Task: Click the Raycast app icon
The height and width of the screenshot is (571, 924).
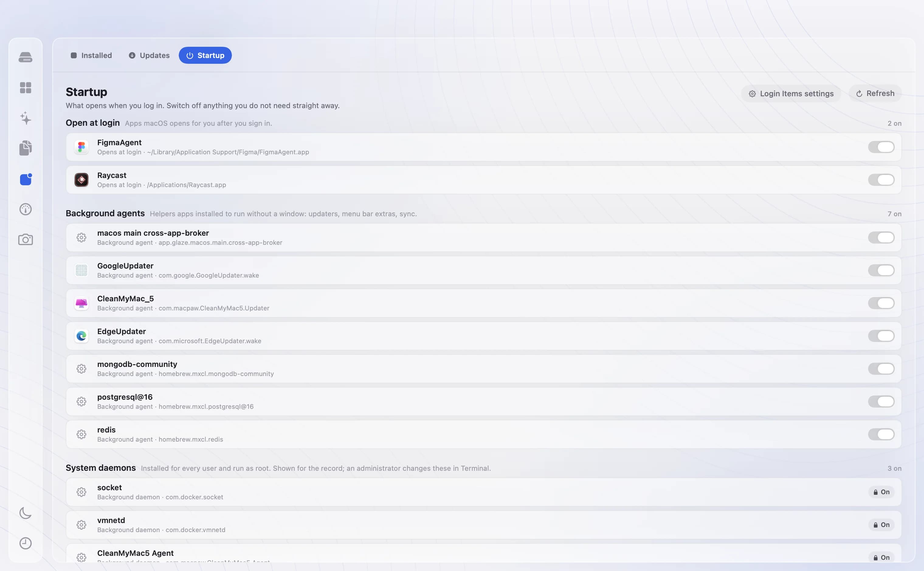Action: click(x=81, y=180)
